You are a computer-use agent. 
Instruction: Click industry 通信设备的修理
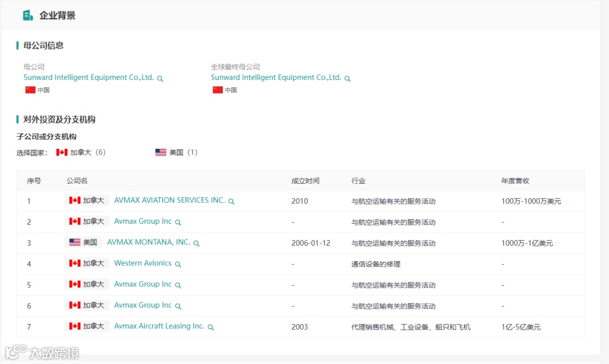pyautogui.click(x=376, y=264)
